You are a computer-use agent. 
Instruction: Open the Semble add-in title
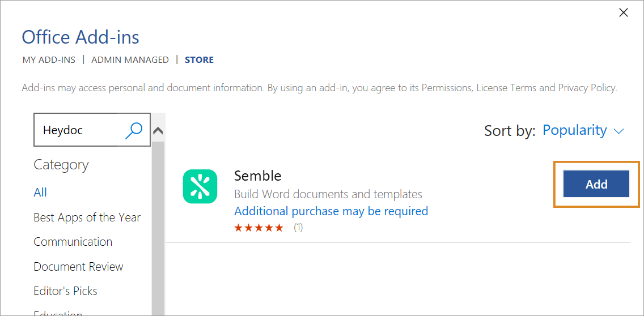pos(257,176)
